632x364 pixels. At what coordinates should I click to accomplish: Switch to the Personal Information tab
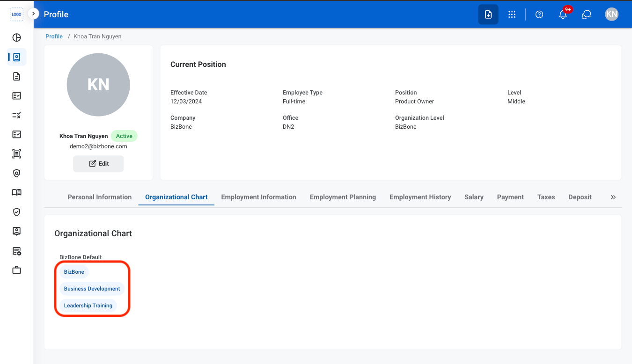[100, 197]
